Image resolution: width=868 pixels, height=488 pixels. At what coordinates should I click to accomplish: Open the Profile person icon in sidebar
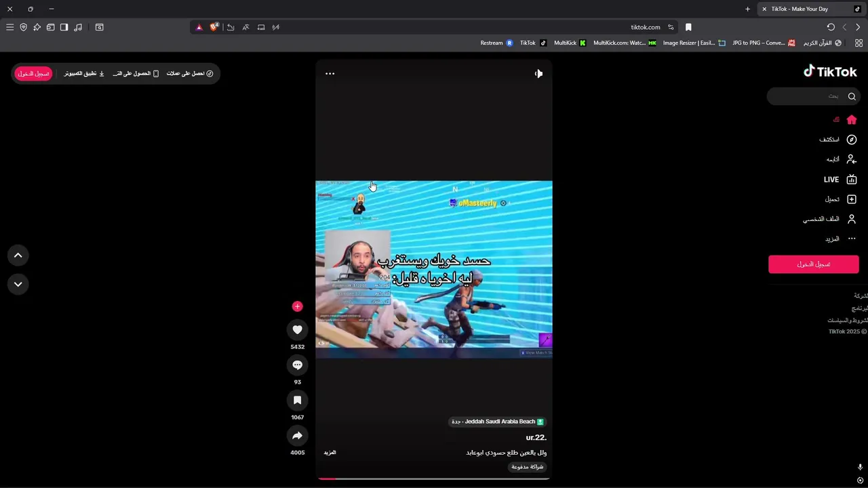(x=852, y=219)
